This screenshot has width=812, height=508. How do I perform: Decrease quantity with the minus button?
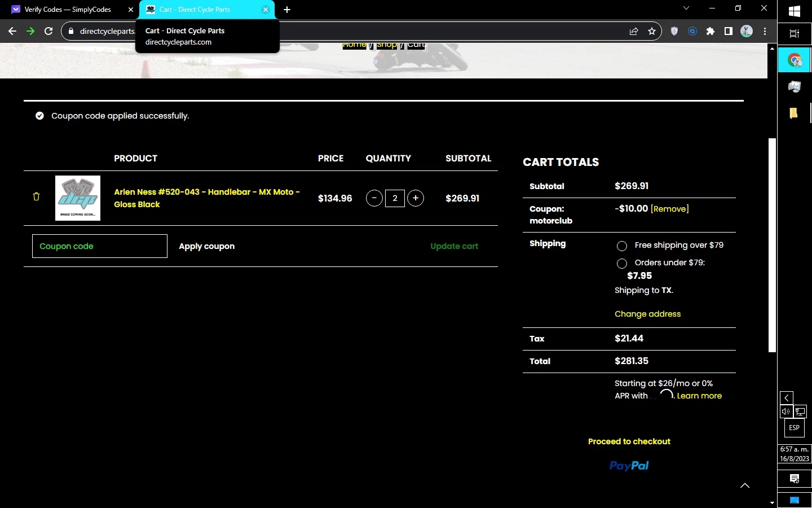[x=374, y=198]
